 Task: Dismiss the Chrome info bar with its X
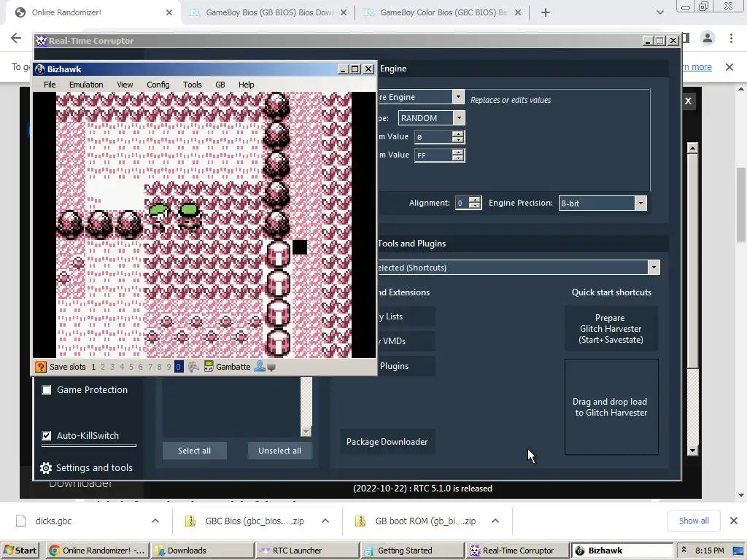(729, 67)
